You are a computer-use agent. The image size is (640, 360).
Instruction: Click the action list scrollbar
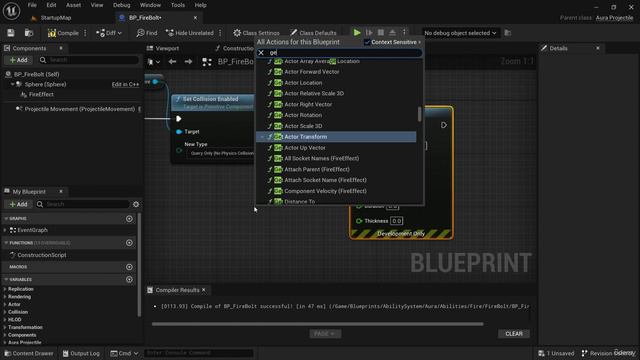[419, 114]
